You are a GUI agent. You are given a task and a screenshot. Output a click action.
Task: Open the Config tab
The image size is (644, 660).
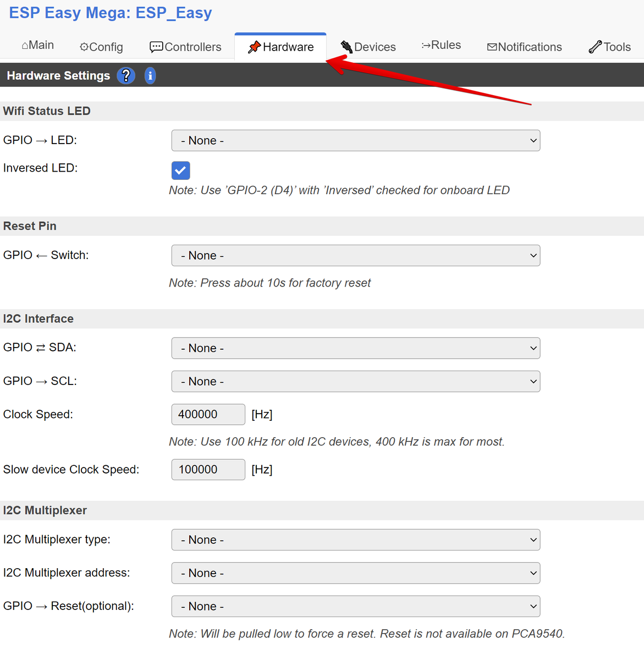click(x=101, y=47)
